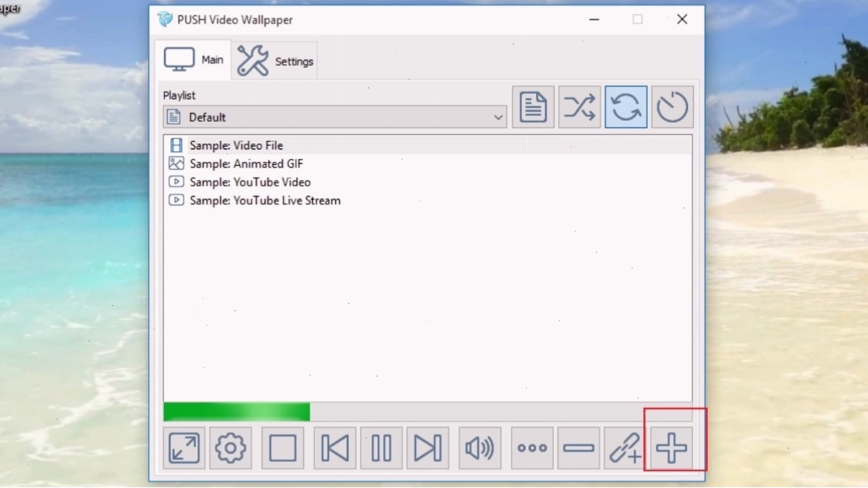
Task: Remove the selected item with the minus button
Action: pyautogui.click(x=578, y=447)
